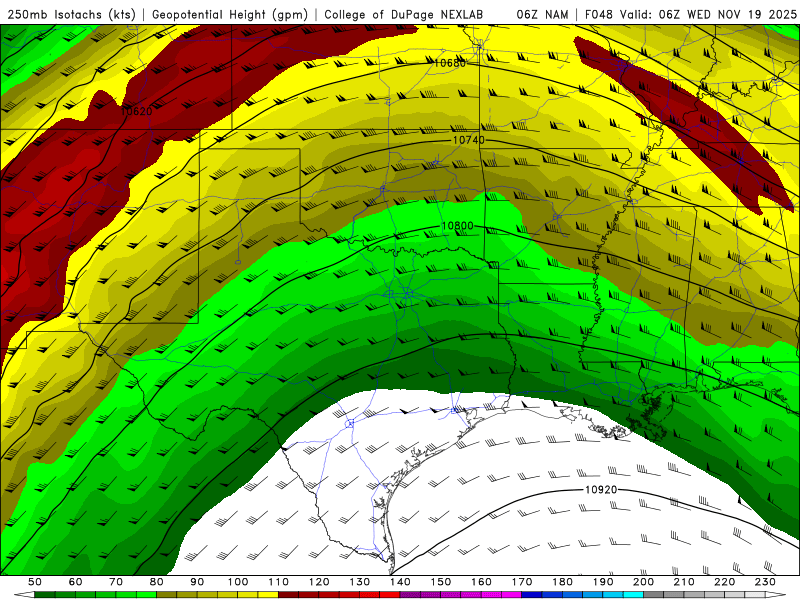The image size is (800, 600).
Task: Pick the darkest green swatch in the color bar
Action: click(x=45, y=595)
